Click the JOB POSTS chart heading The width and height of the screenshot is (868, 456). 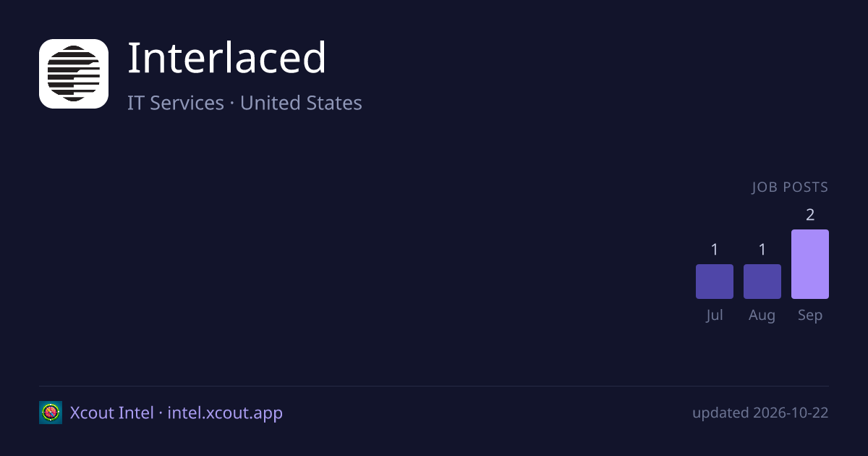click(790, 187)
